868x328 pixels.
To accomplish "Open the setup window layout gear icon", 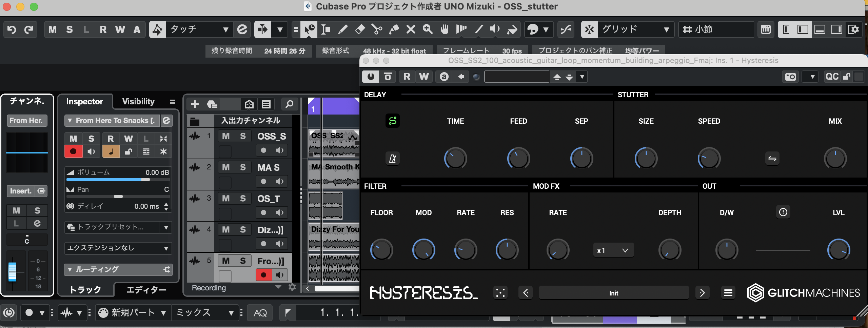I will click(854, 29).
